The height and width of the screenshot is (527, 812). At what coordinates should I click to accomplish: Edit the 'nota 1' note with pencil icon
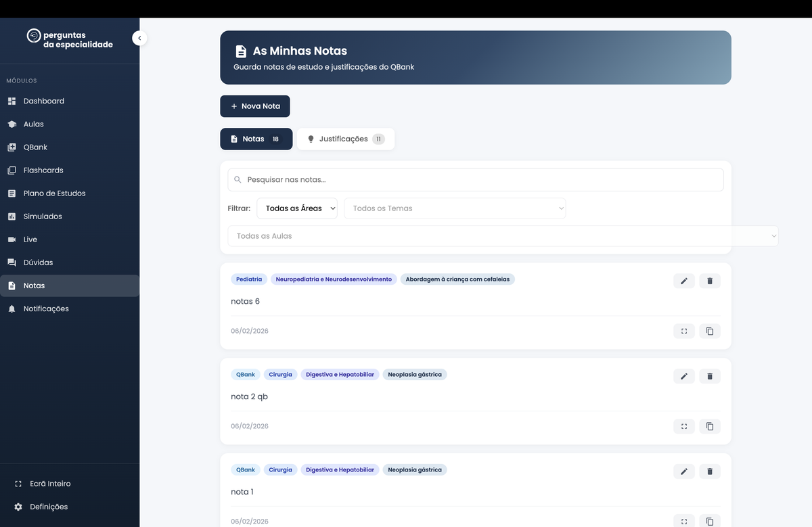683,471
